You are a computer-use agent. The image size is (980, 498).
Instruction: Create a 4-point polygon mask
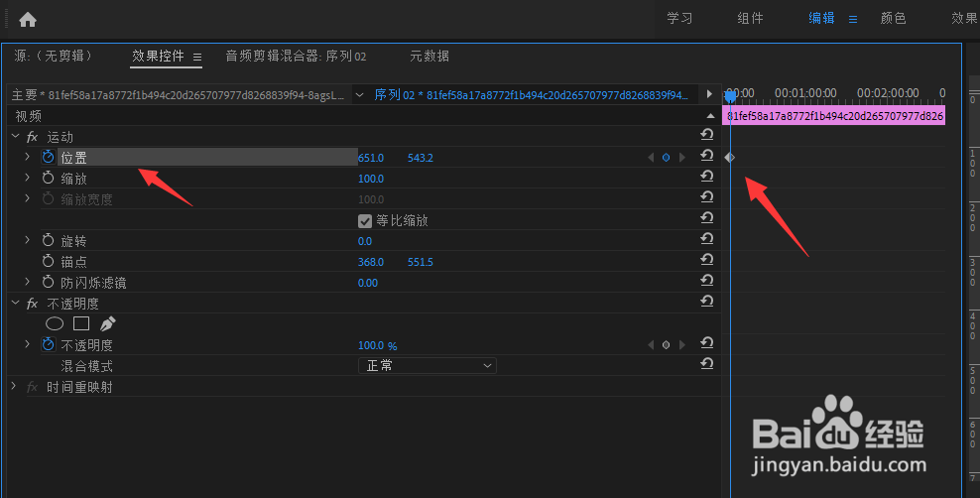81,323
